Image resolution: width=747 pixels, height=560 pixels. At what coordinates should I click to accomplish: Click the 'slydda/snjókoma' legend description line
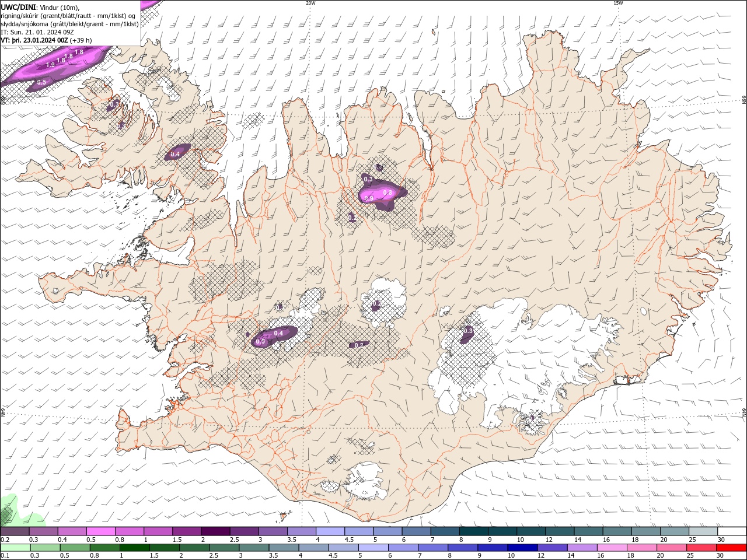(70, 24)
